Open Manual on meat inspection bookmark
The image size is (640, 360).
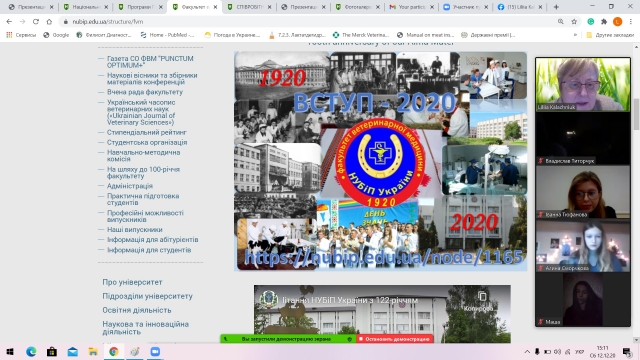tap(425, 35)
